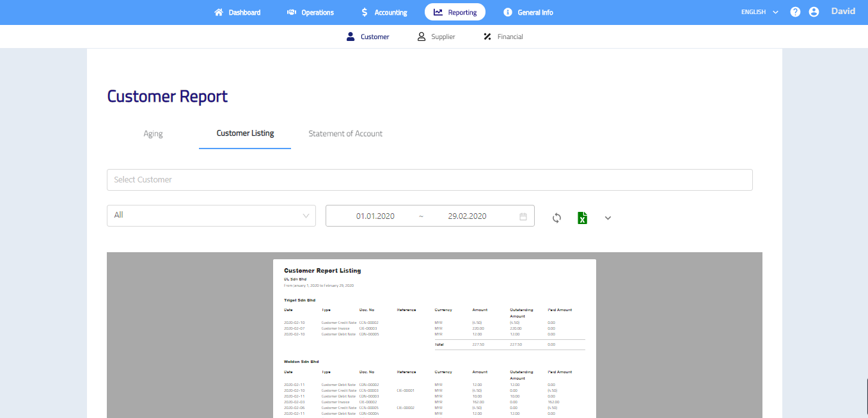Expand the ENGLISH language dropdown

(x=759, y=12)
